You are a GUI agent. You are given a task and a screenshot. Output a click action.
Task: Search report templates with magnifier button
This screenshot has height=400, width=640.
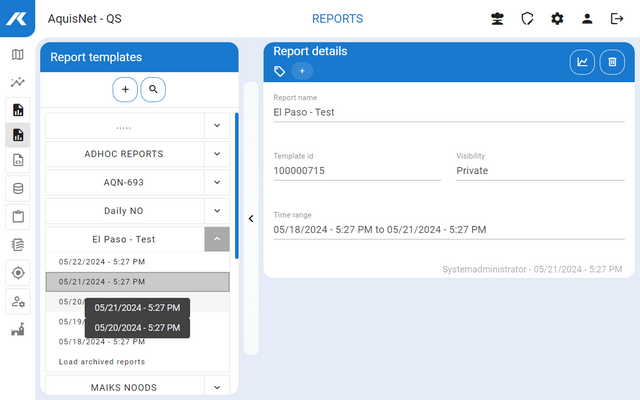(x=153, y=89)
